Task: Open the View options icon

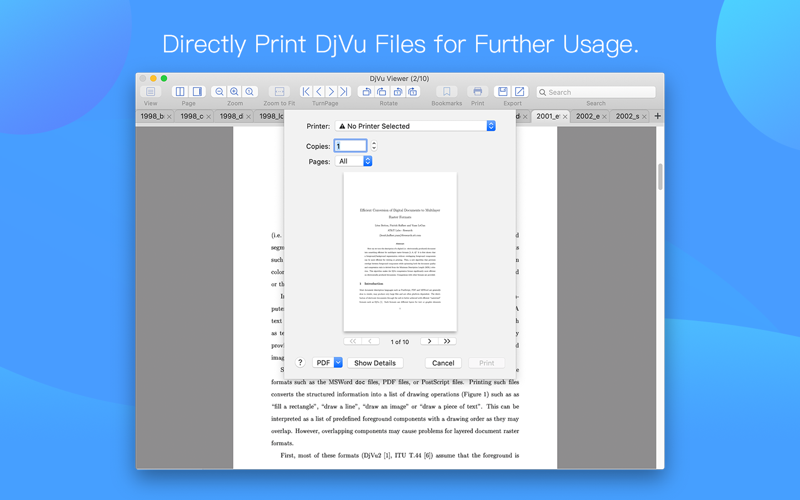Action: point(151,92)
